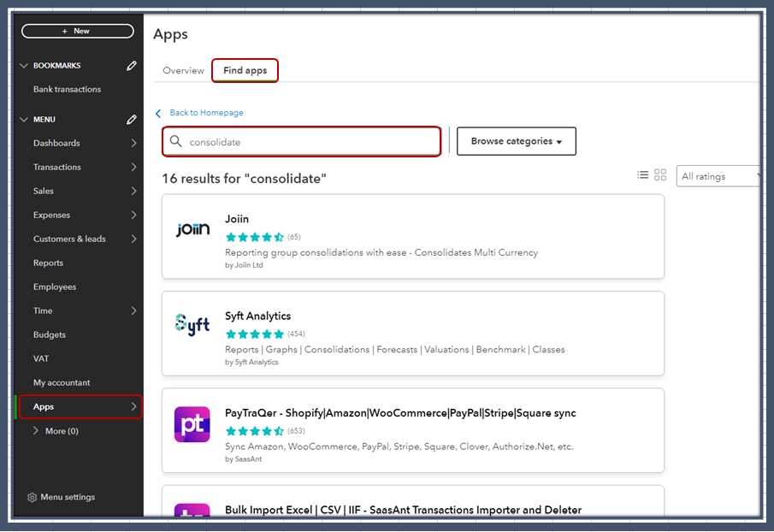Viewport: 774px width, 532px height.
Task: Expand the Expenses submenu arrow
Action: point(133,215)
